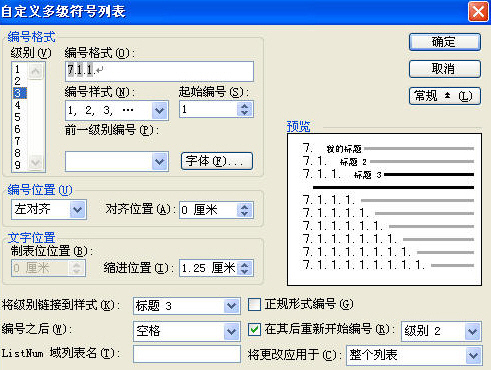Select level 3 in the 级别 list
Viewport: 491px width, 370px height.
(19, 93)
